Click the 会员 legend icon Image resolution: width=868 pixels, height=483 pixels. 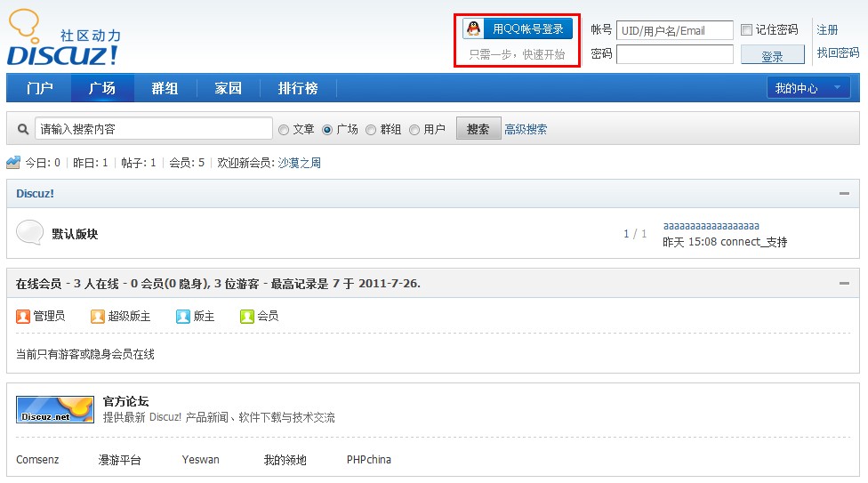click(246, 317)
